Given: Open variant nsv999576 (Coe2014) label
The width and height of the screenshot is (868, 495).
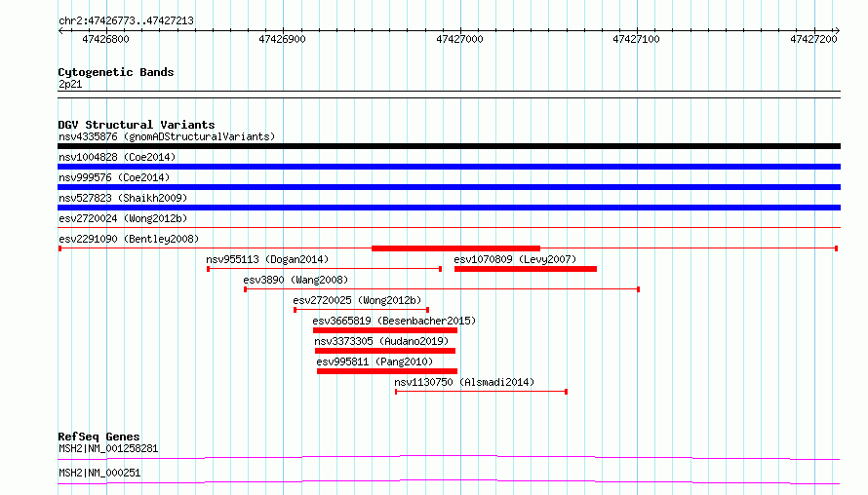Looking at the screenshot, I should tap(114, 177).
